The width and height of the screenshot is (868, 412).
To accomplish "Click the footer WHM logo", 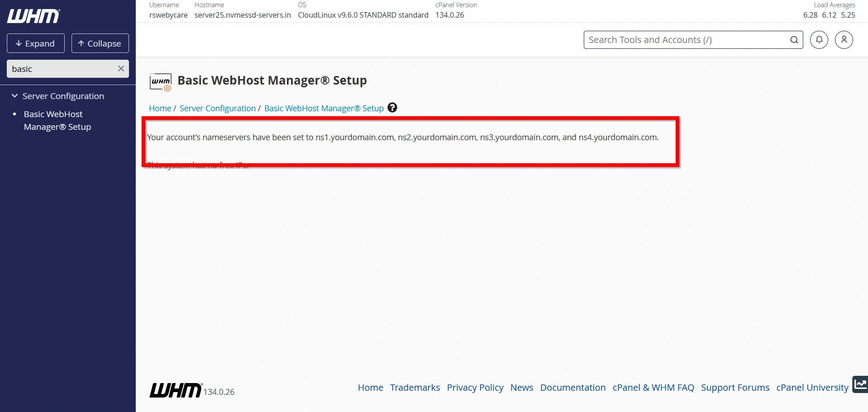I will [176, 390].
